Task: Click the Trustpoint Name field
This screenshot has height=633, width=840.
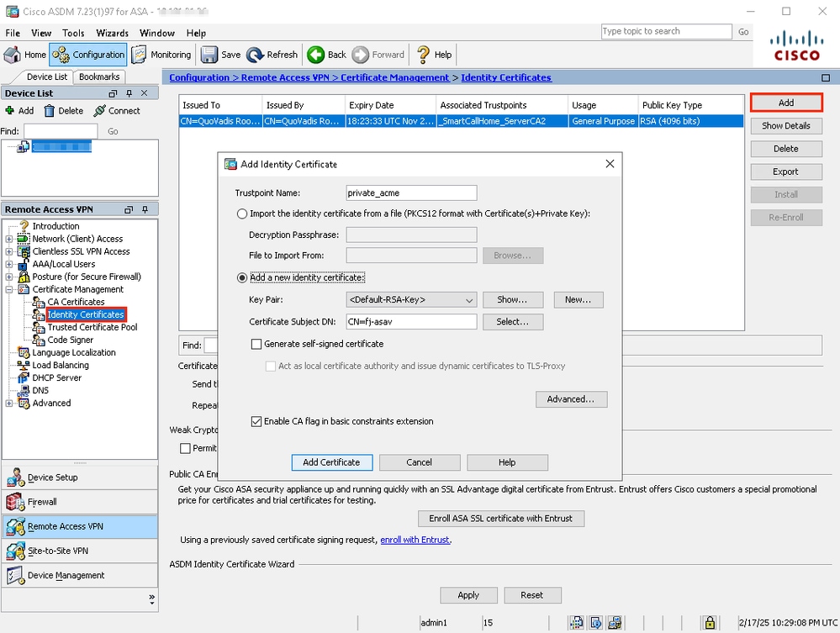Action: coord(411,193)
